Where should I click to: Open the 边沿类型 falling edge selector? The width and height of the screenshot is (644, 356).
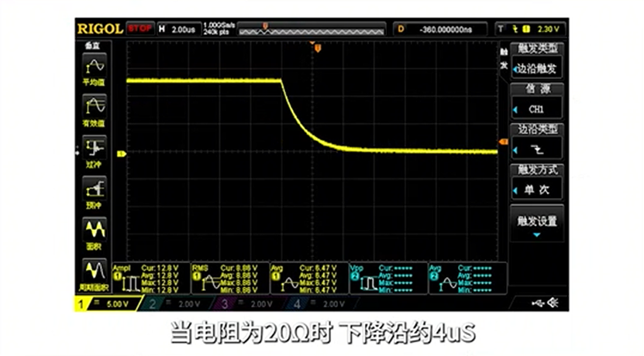537,142
